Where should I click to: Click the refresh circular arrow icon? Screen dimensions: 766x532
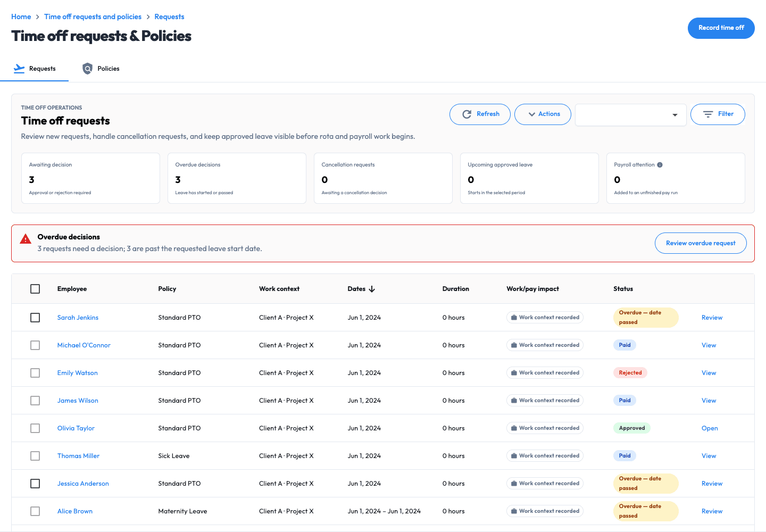tap(467, 114)
